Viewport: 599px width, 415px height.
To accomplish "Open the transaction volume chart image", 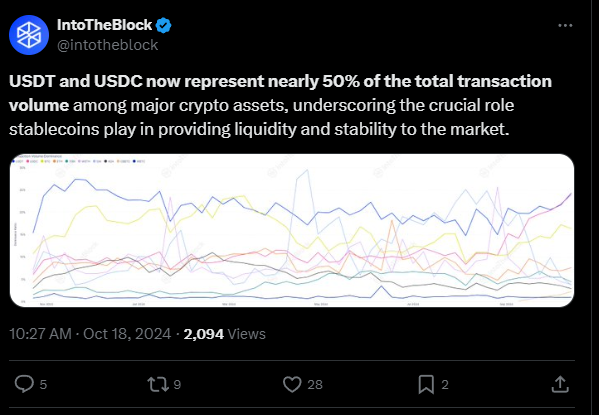I will coord(292,230).
